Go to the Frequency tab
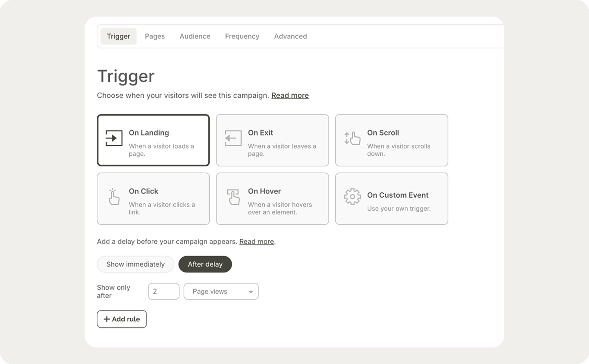This screenshot has height=364, width=589. [242, 36]
